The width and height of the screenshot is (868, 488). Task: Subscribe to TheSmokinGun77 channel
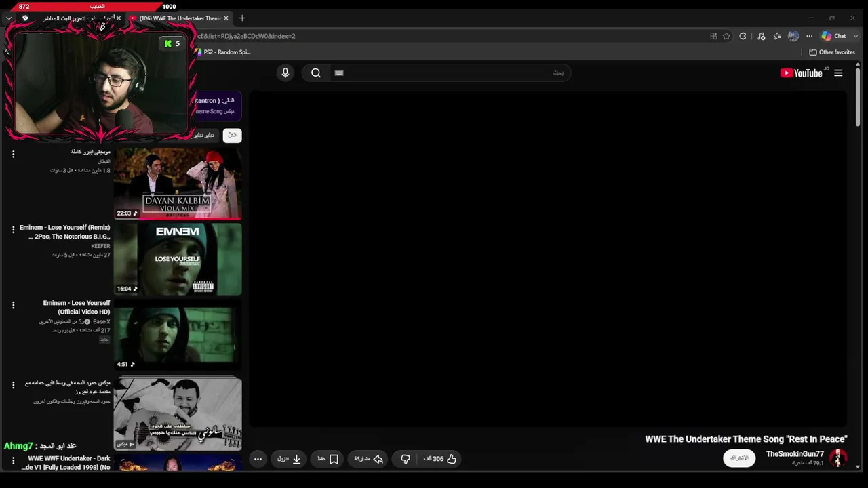coord(739,458)
